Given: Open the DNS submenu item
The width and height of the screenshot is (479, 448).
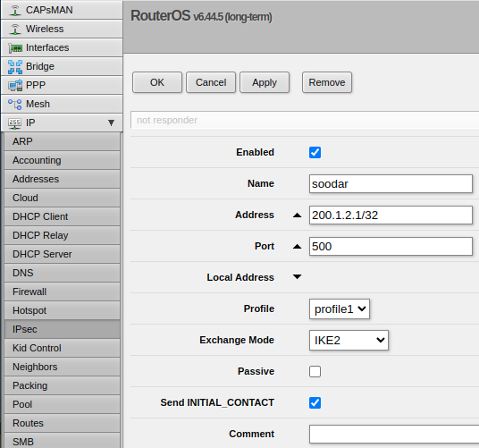Looking at the screenshot, I should pyautogui.click(x=62, y=273).
